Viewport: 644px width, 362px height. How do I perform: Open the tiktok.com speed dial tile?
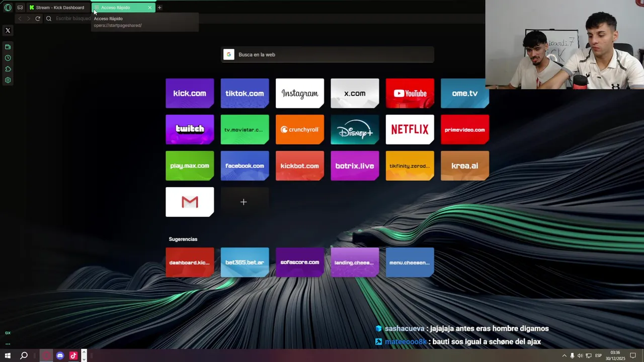[x=245, y=93]
